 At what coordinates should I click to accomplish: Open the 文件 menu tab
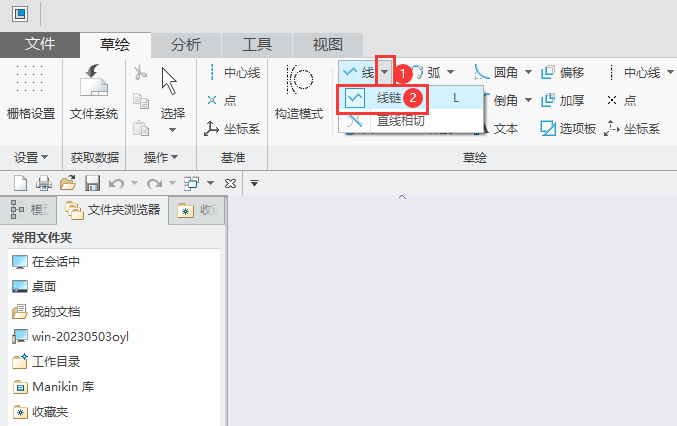(40, 44)
